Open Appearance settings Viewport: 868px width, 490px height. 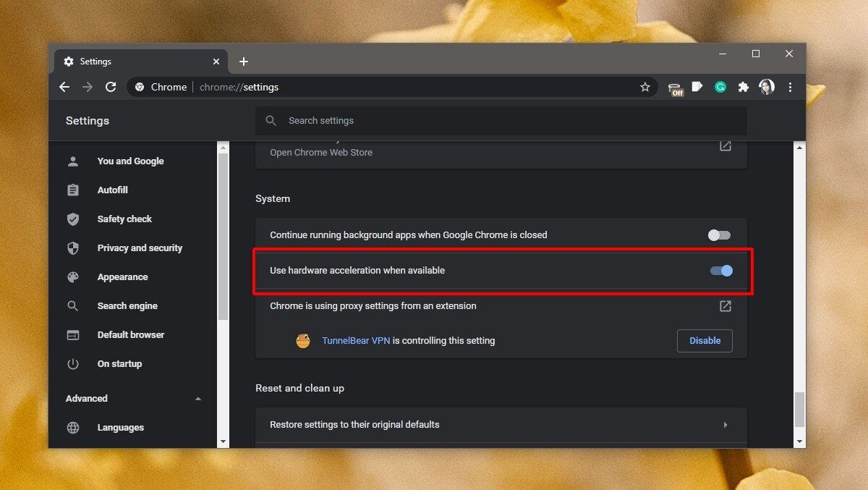(122, 277)
